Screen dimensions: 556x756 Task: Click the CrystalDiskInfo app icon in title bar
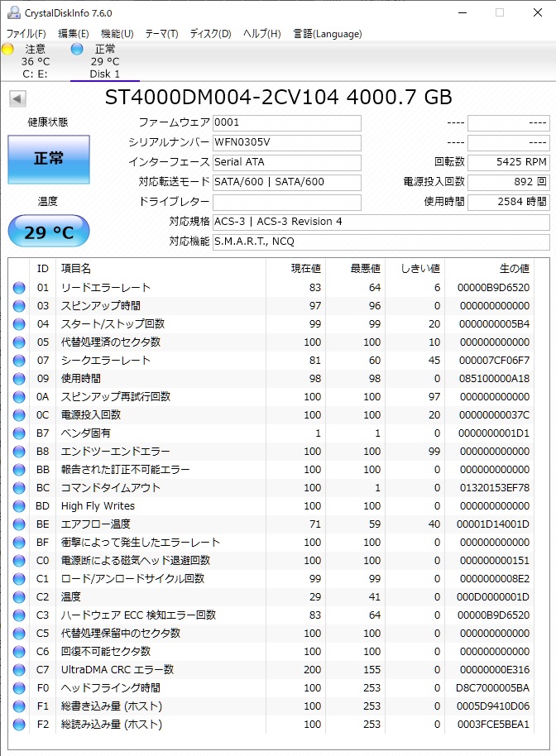pos(13,12)
